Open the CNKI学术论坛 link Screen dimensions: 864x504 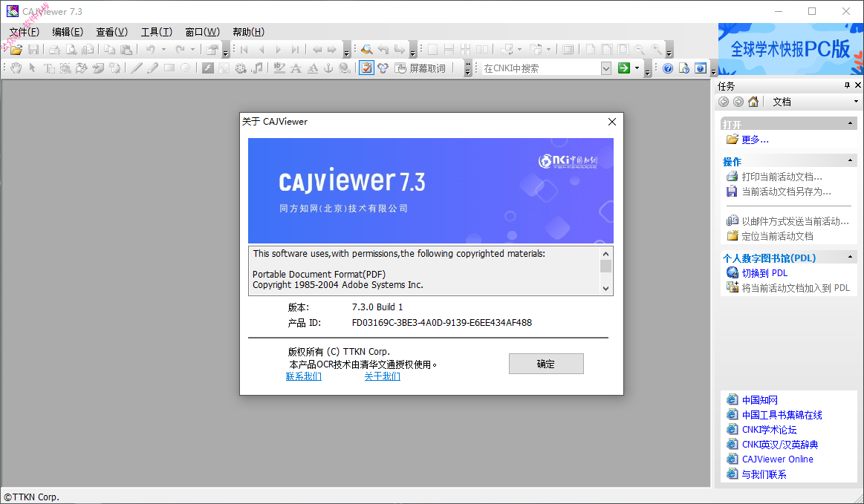[769, 430]
